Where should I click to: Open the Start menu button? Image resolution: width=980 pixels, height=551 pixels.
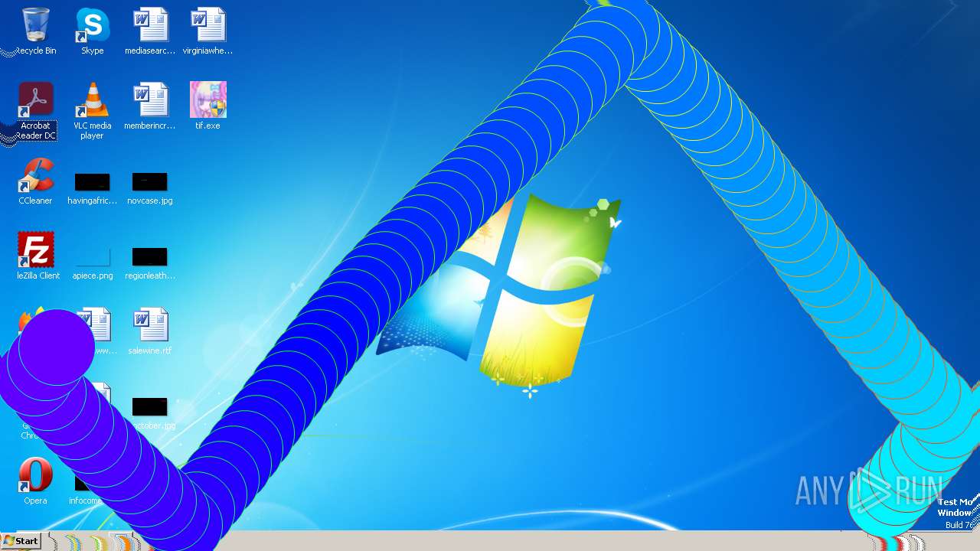[21, 540]
